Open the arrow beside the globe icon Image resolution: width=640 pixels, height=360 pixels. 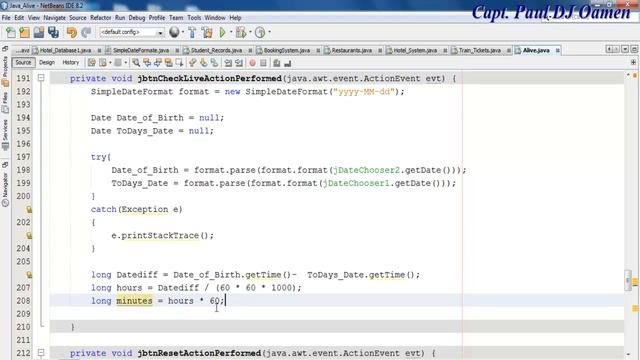pos(182,32)
